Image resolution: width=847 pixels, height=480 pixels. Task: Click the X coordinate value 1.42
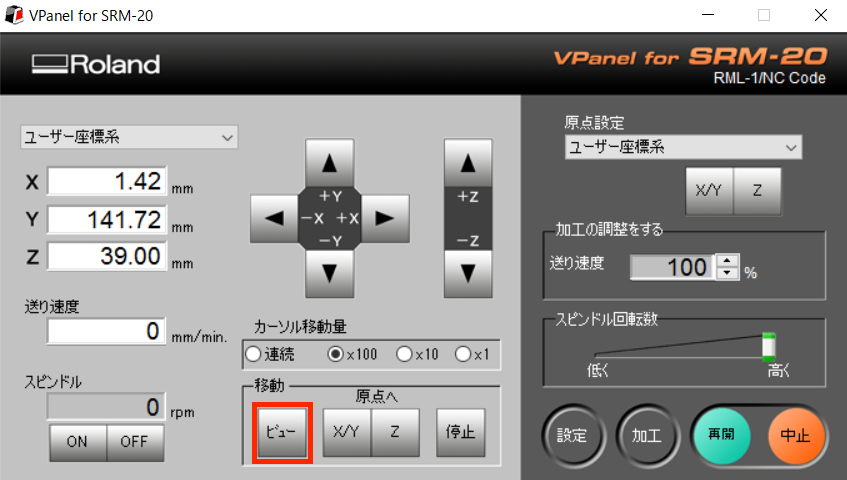point(107,181)
